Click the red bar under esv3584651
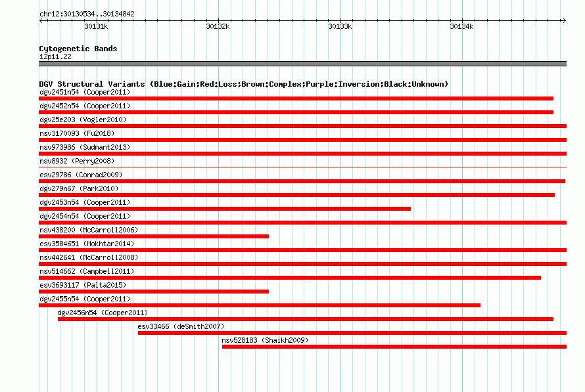The image size is (585, 392). click(x=302, y=250)
